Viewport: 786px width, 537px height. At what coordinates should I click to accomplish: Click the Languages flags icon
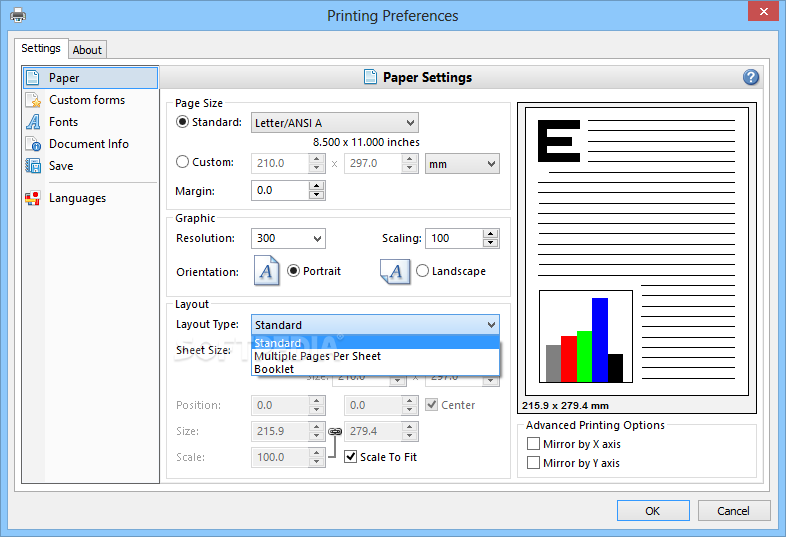point(33,199)
